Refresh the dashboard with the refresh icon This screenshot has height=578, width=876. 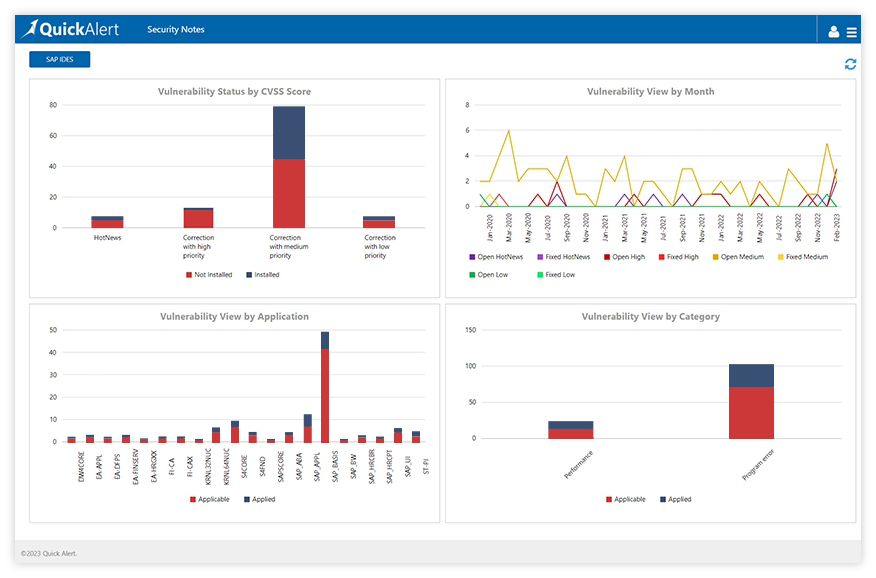[850, 64]
